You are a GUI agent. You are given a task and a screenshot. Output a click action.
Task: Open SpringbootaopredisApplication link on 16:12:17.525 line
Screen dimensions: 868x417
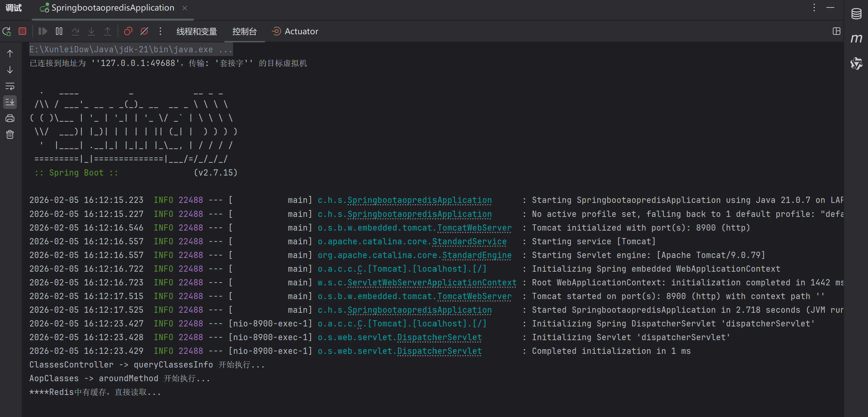(x=419, y=310)
